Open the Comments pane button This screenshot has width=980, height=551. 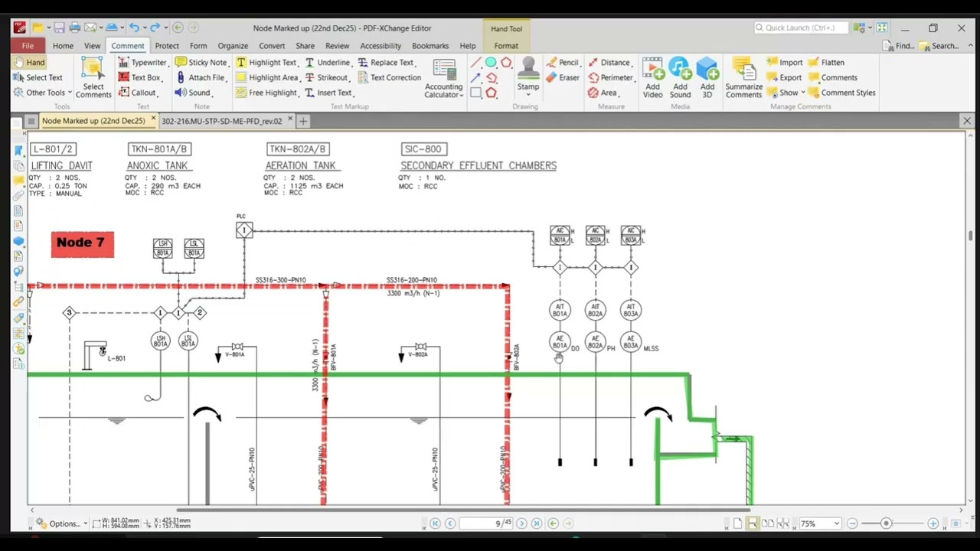coord(833,77)
